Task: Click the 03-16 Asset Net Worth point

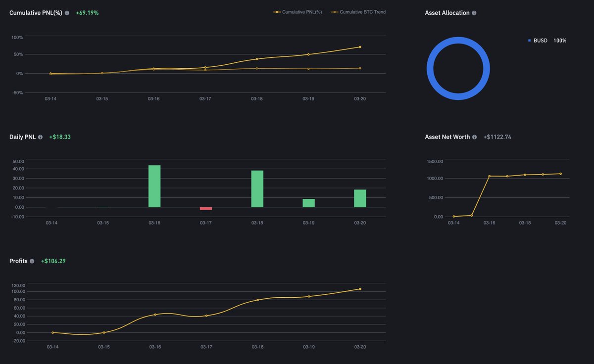Action: [x=489, y=176]
